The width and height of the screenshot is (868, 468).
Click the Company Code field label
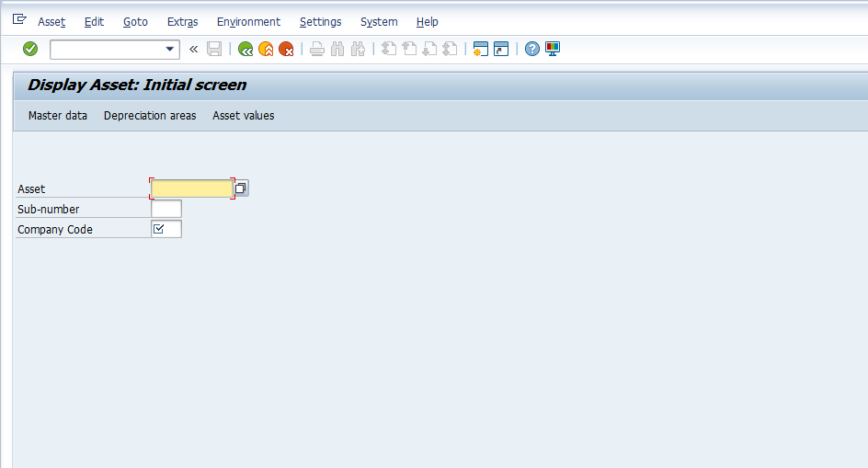(55, 229)
